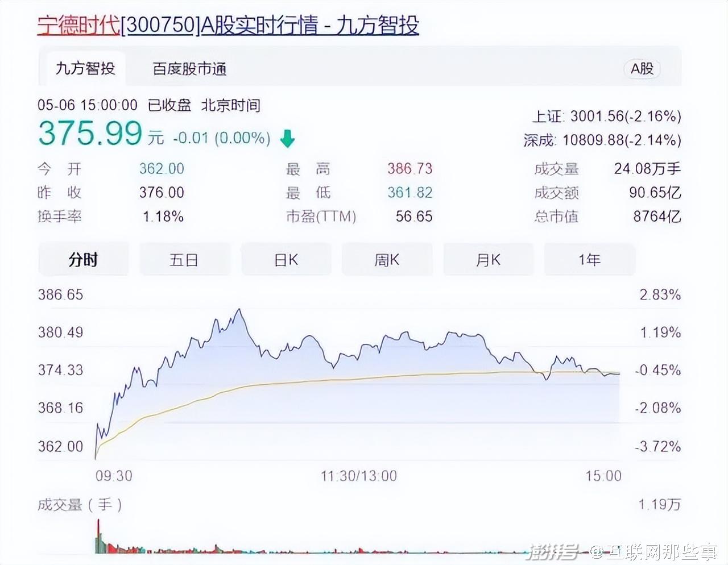Click the 已收盘 market status text
The width and height of the screenshot is (728, 565).
[x=169, y=105]
